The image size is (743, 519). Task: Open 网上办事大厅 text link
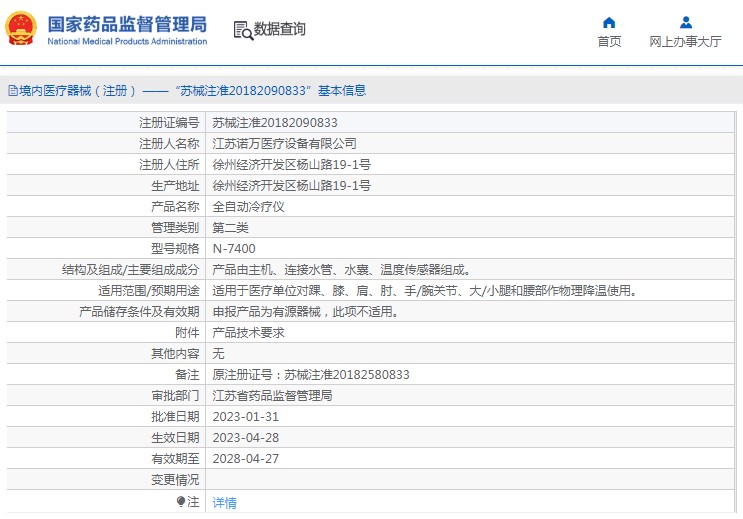point(685,42)
